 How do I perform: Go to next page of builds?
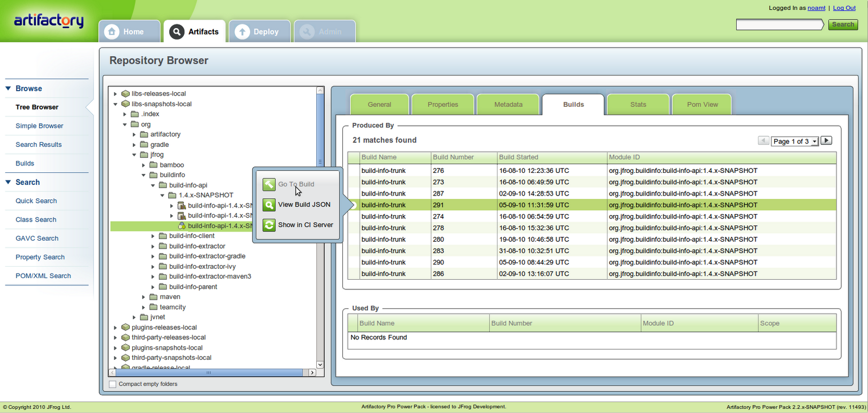826,141
